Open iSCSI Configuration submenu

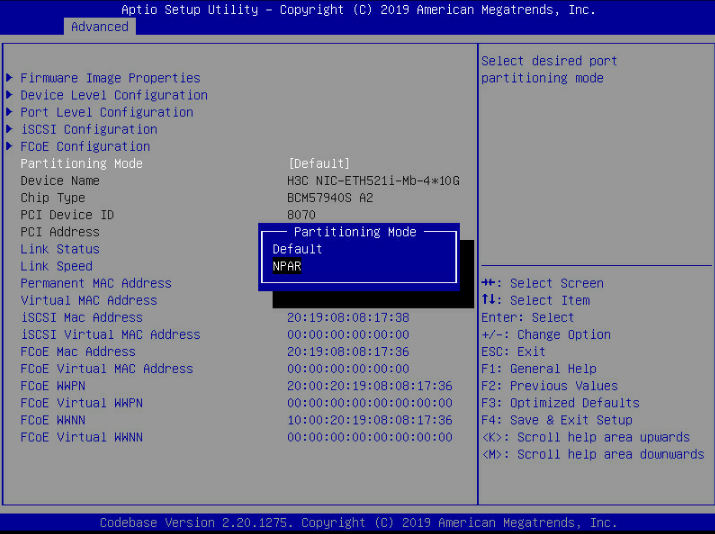[x=89, y=129]
